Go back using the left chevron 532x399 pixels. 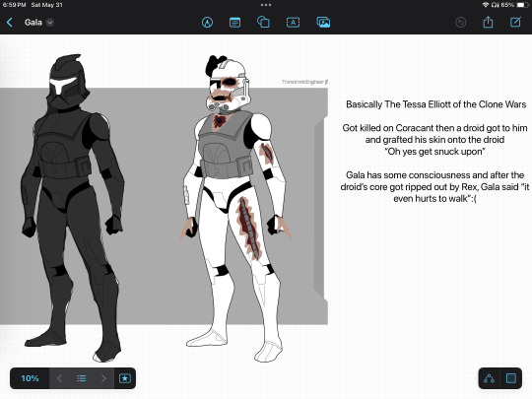[10, 23]
